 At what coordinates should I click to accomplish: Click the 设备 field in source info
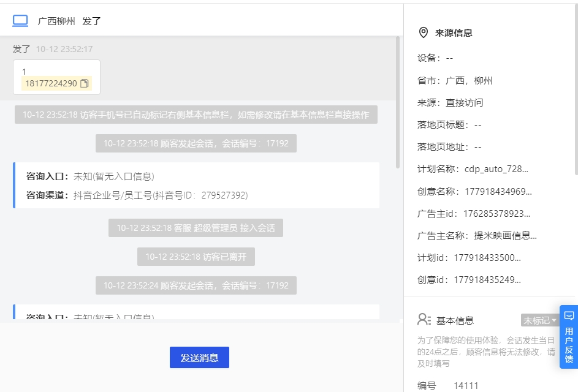coord(435,58)
